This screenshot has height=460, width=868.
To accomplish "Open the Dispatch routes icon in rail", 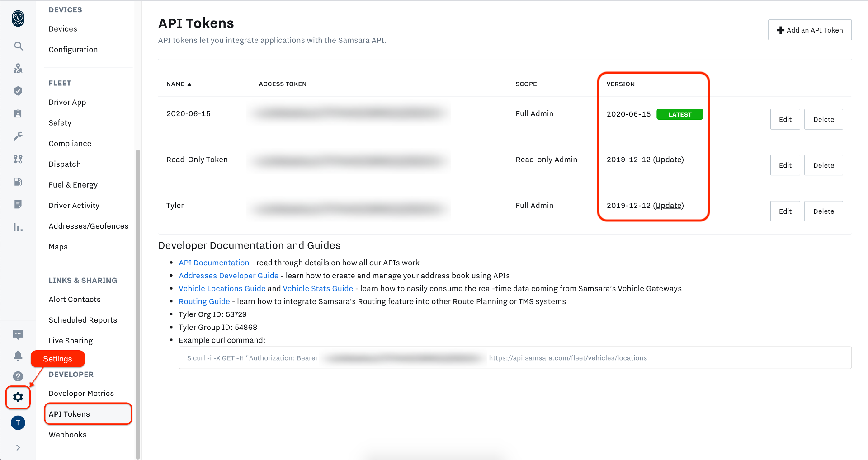I will [18, 159].
